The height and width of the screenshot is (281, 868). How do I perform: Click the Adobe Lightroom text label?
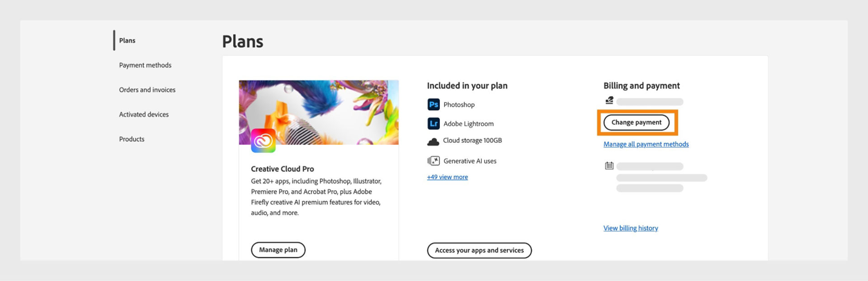[x=468, y=124]
